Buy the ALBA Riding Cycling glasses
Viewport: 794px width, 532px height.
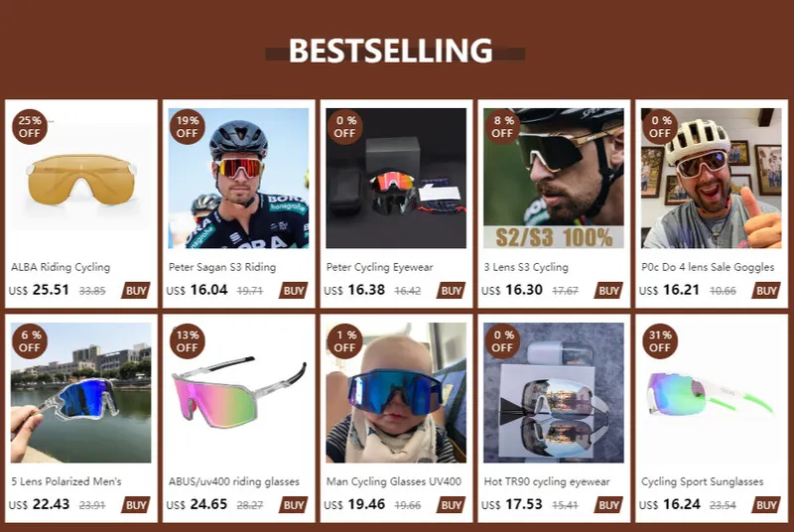136,291
